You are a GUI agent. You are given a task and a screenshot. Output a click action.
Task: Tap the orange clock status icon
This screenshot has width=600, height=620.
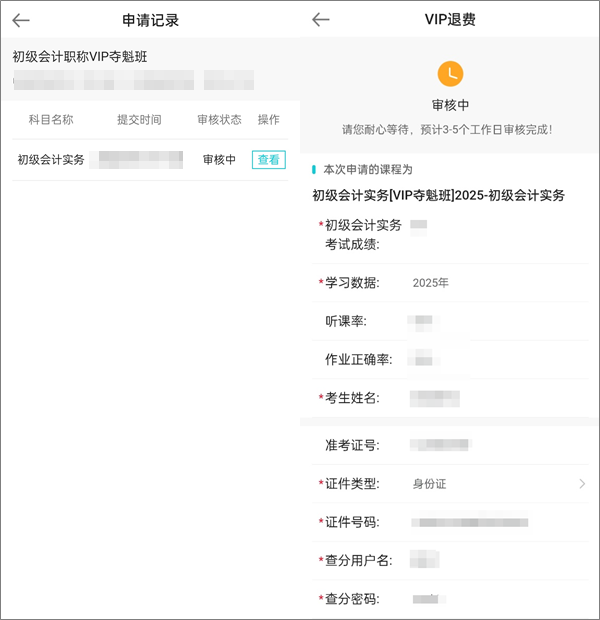[x=450, y=74]
